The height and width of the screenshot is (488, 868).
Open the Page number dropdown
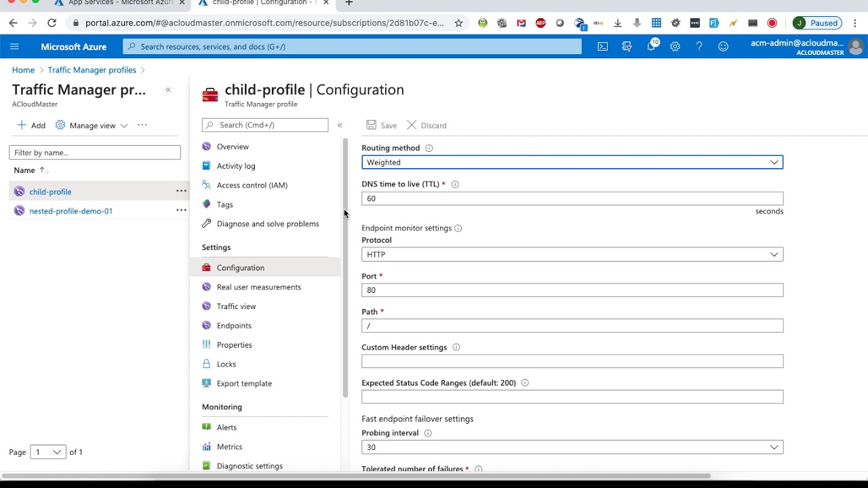[48, 452]
